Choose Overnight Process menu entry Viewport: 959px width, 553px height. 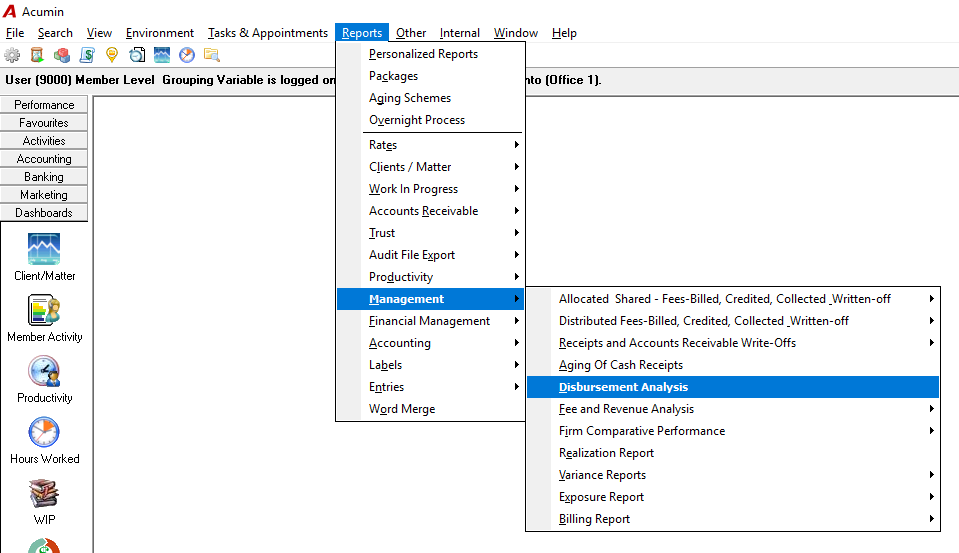point(431,120)
